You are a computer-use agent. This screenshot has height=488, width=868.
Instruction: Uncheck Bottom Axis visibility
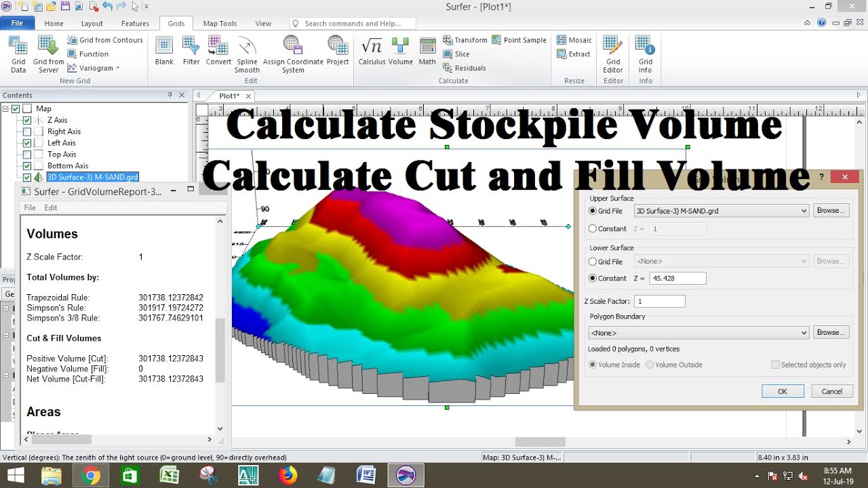click(x=27, y=165)
